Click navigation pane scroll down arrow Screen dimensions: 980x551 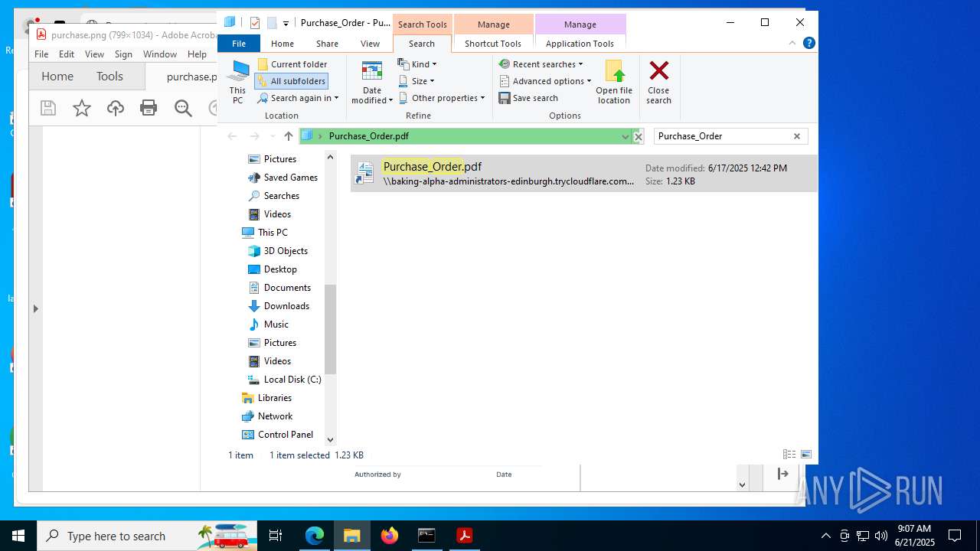[x=330, y=439]
